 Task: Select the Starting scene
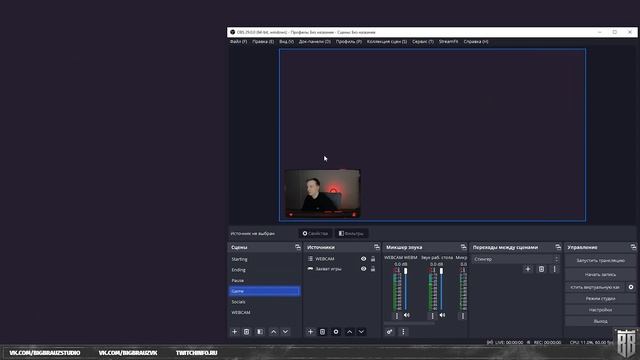264,259
